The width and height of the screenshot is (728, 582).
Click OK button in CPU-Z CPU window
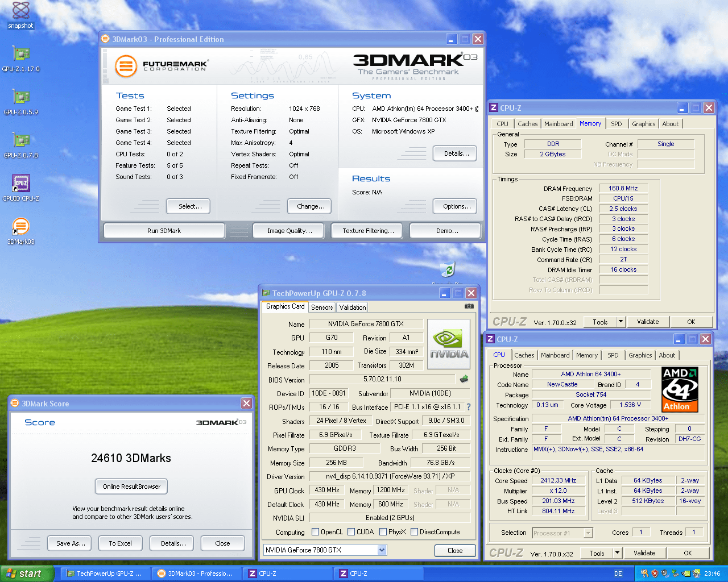(688, 553)
